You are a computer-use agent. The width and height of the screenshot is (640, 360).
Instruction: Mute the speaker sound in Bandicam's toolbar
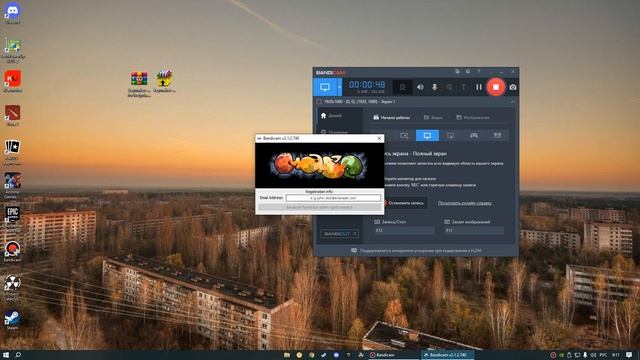[x=420, y=87]
